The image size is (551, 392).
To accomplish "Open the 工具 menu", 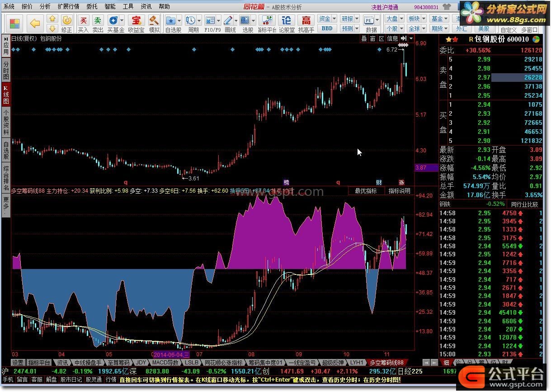I will coord(128,6).
